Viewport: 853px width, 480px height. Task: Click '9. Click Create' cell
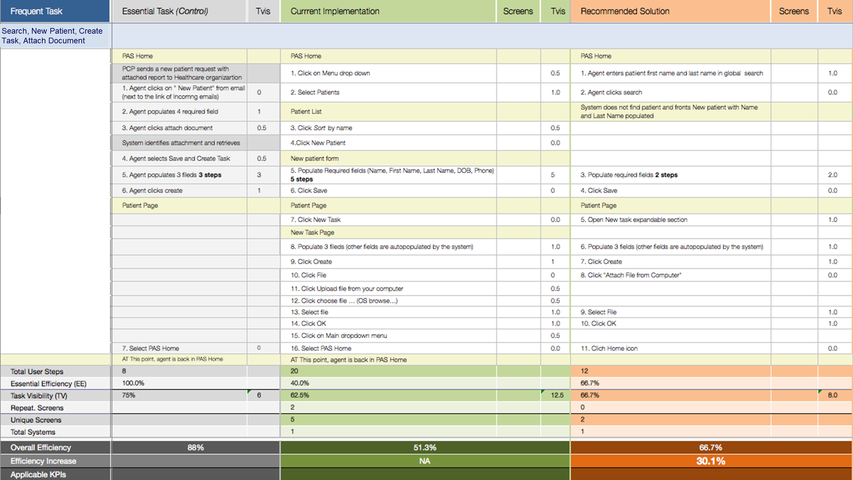coord(388,261)
